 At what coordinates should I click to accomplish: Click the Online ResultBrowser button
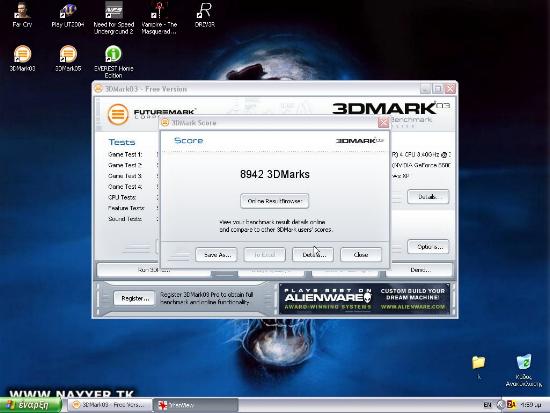click(x=275, y=201)
